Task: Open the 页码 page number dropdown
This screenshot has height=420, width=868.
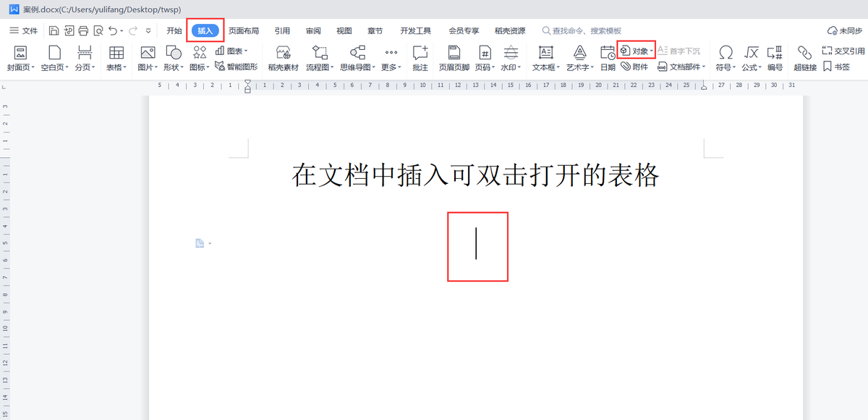Action: pos(485,59)
